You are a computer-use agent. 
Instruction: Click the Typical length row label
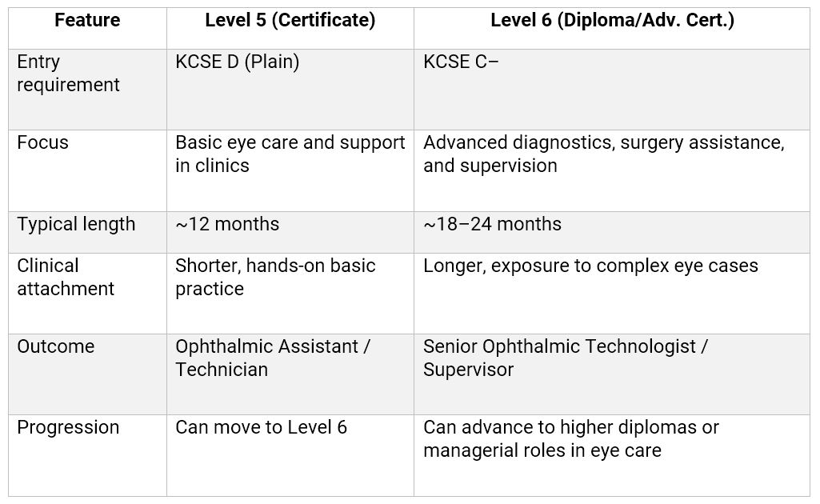coord(77,225)
